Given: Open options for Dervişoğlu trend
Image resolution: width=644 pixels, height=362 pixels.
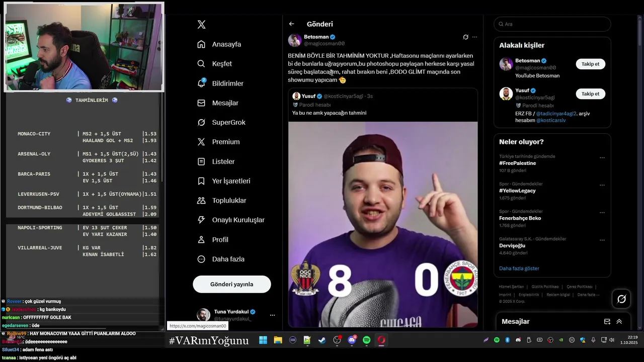Looking at the screenshot, I should click(602, 240).
